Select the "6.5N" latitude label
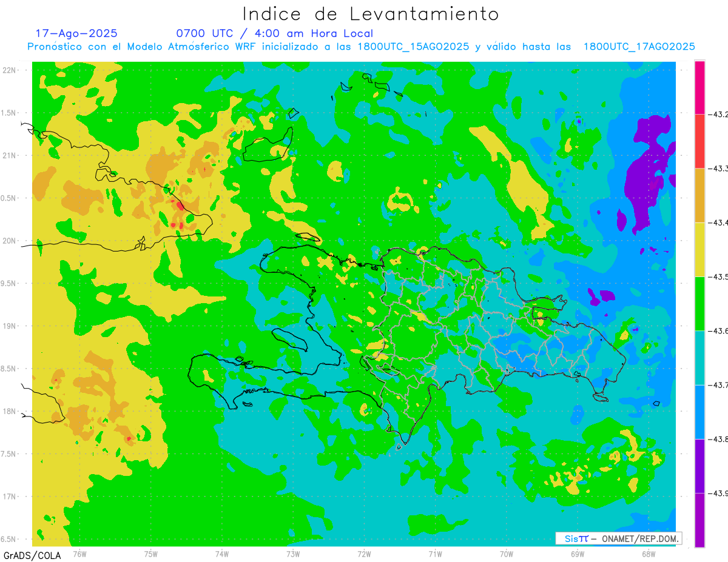728x562 pixels. 9,540
